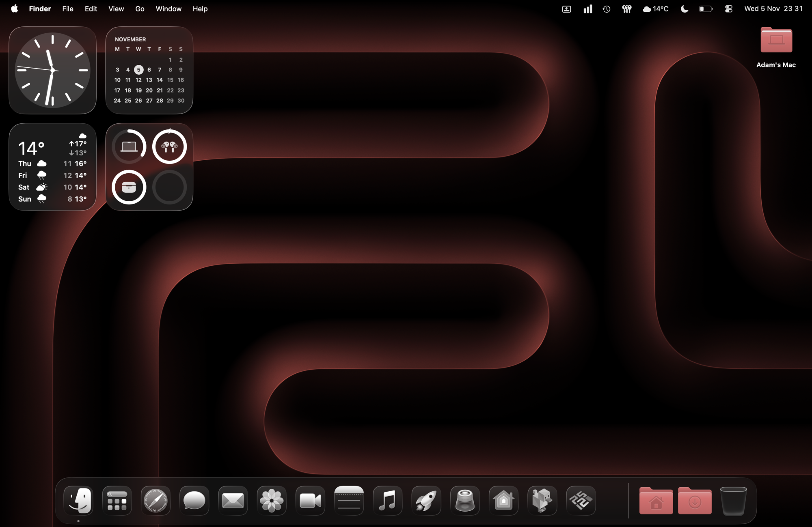Launch FaceTime from the Dock

coord(310,501)
